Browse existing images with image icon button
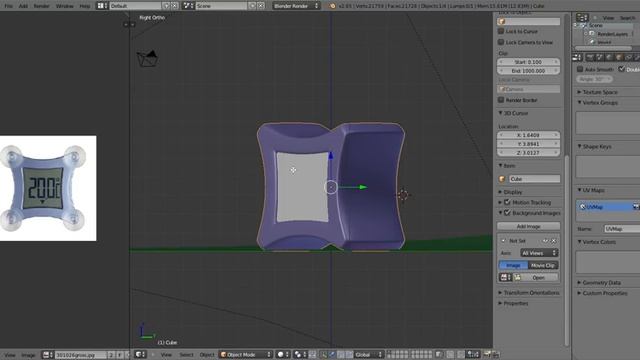Screen dimensions: 640x360 [505, 278]
